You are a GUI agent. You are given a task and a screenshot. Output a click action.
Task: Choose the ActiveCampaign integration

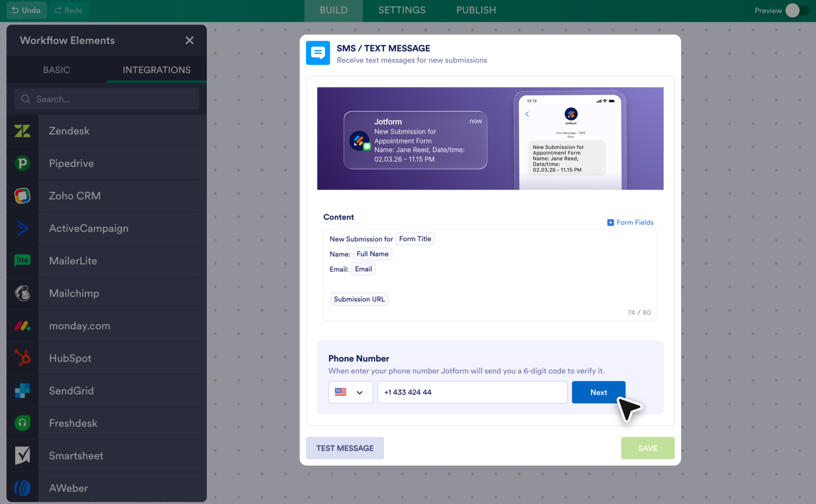click(x=107, y=228)
